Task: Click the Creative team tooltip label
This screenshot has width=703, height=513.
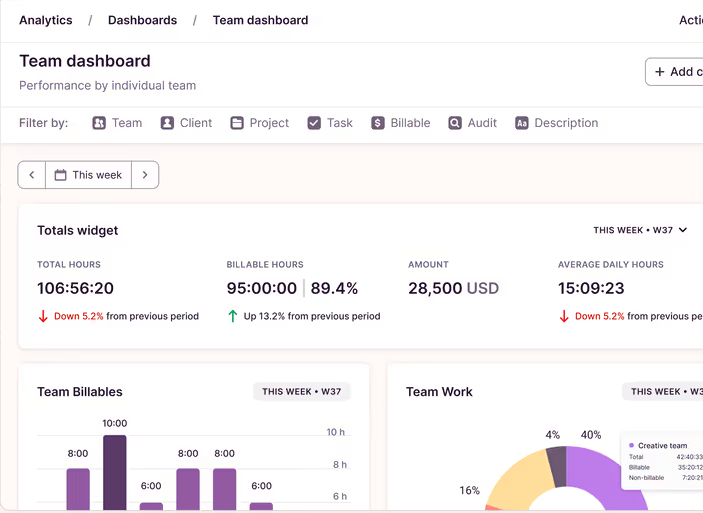Action: [663, 445]
